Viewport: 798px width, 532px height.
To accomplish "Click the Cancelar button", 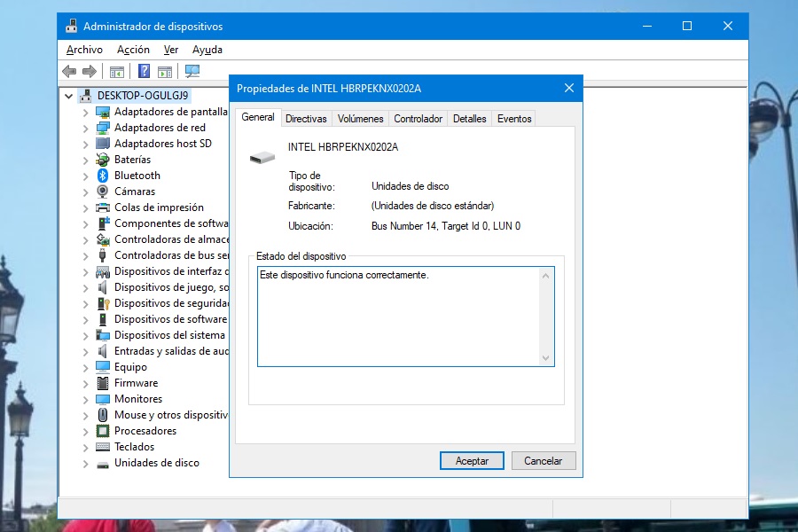I will [x=544, y=460].
